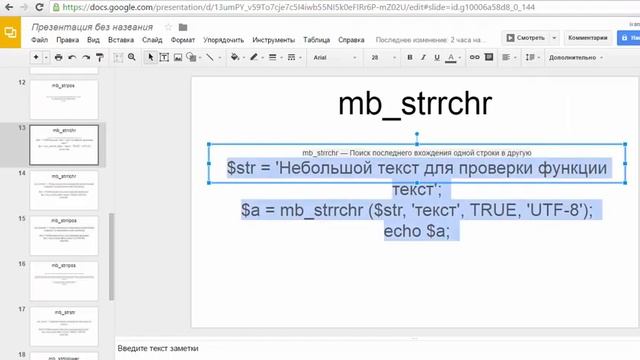Open the Вставка menu

point(121,40)
